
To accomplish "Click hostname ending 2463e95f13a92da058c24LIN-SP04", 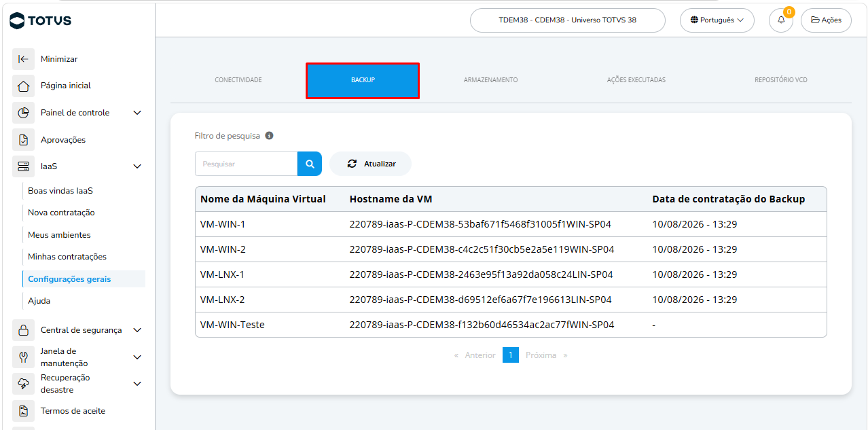I will [481, 274].
